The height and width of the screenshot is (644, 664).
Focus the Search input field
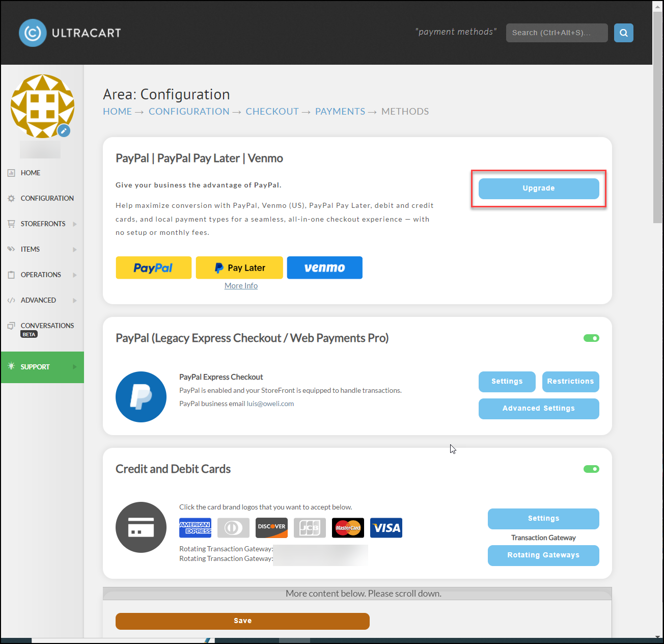(x=557, y=33)
